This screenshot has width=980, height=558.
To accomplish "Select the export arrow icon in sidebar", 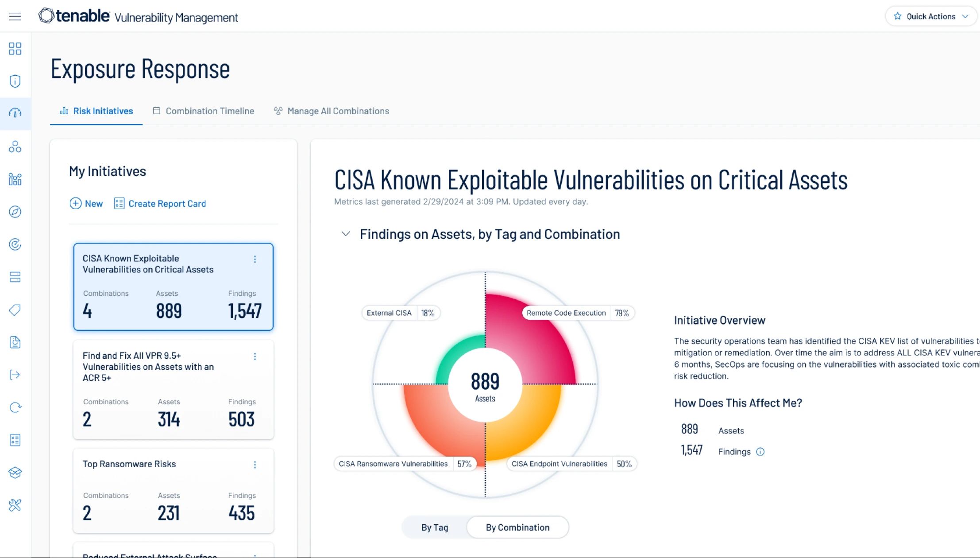I will coord(15,375).
